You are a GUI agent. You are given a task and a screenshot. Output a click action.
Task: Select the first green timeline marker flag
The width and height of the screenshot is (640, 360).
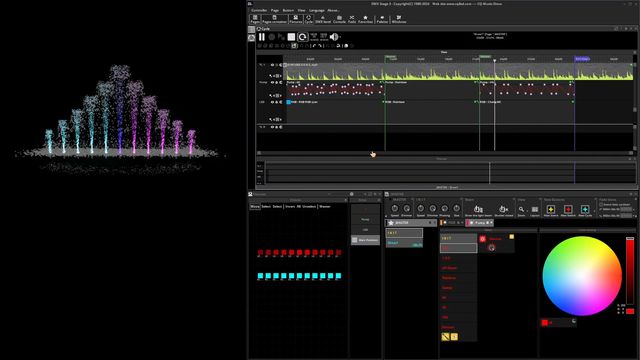(x=391, y=56)
